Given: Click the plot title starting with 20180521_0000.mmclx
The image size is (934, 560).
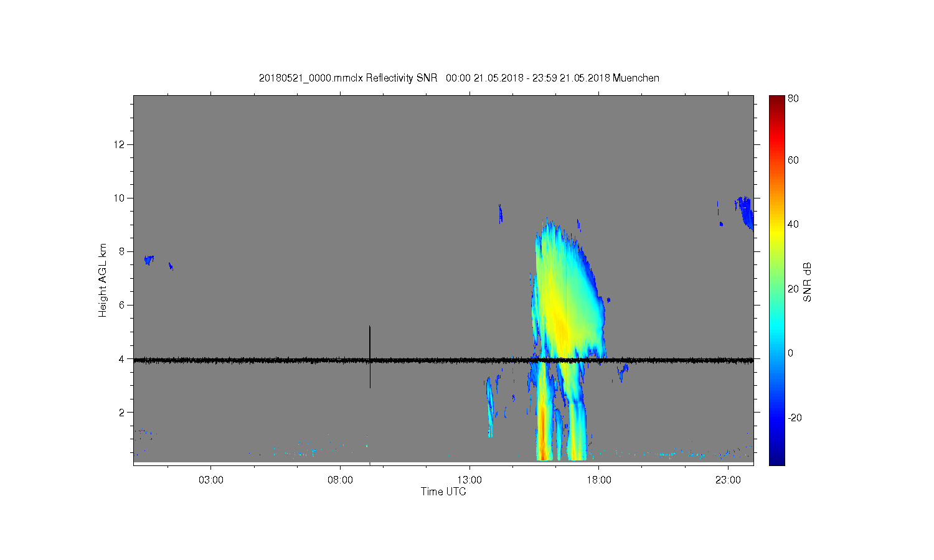Looking at the screenshot, I should click(x=459, y=78).
